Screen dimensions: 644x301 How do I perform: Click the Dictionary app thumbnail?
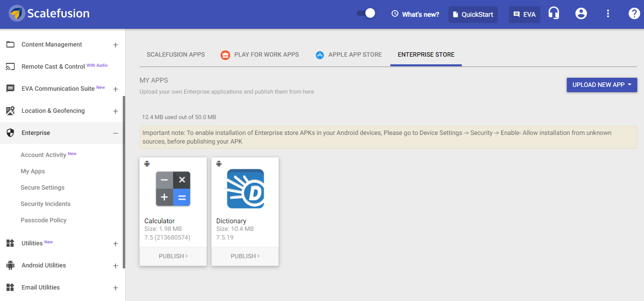click(246, 189)
